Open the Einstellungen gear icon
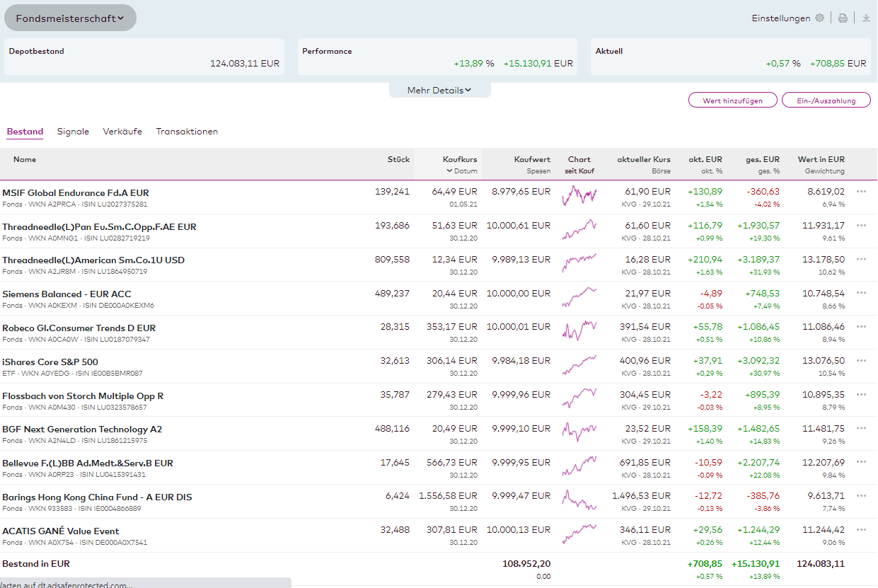Viewport: 878px width, 588px height. (x=819, y=18)
